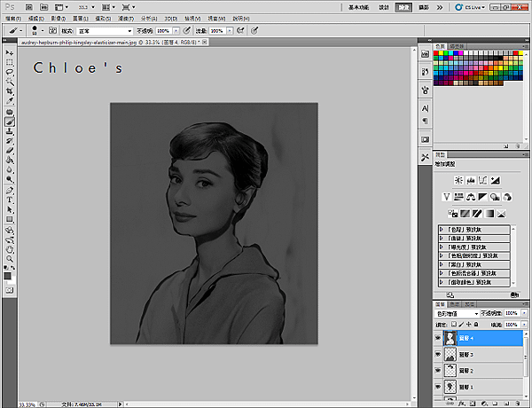The width and height of the screenshot is (532, 408).
Task: Toggle lock image pixels
Action: [461, 324]
